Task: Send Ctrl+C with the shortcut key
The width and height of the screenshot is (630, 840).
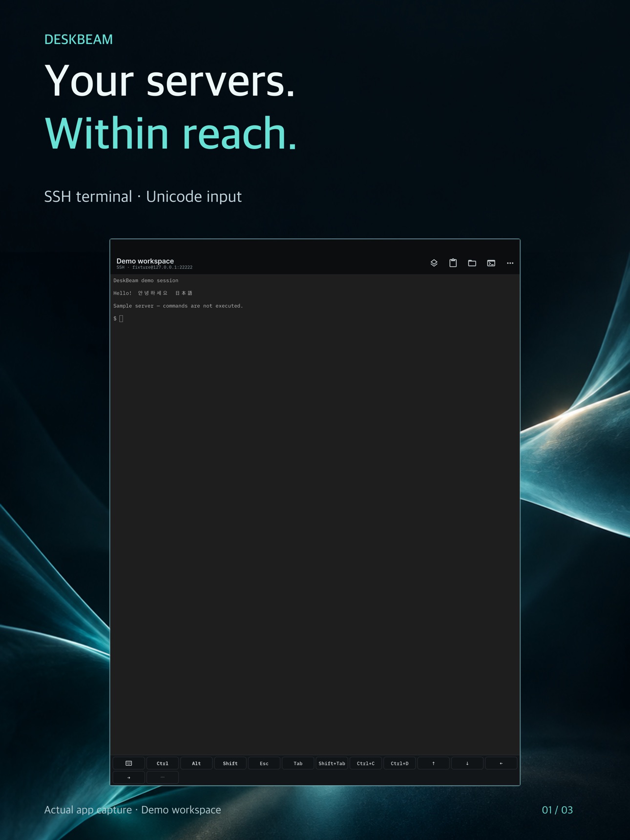Action: [x=366, y=763]
